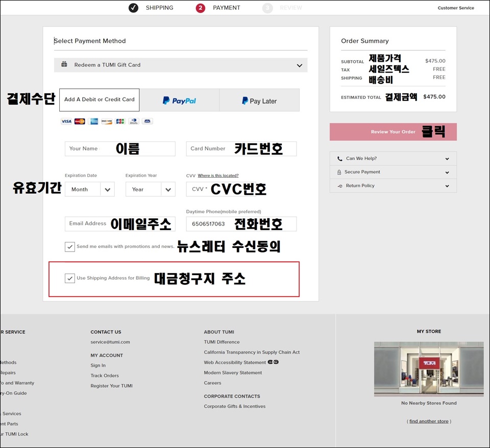This screenshot has height=448, width=490.
Task: Go to the PAYMENT checkout step
Action: click(227, 8)
